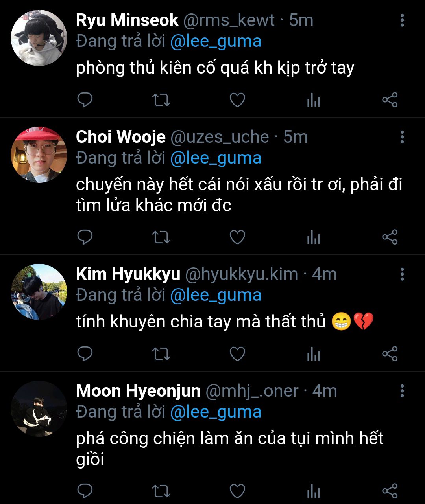Retweet Ryu Minseok's reply

[x=161, y=100]
